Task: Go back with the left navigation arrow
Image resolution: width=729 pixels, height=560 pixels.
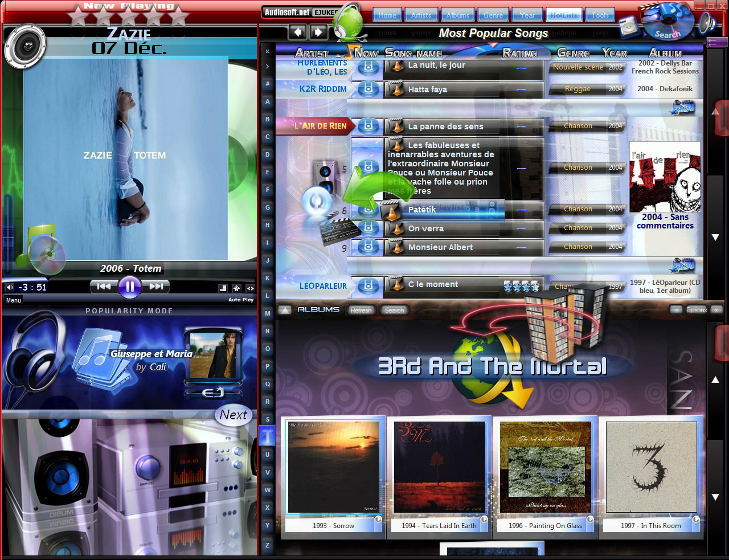Action: [298, 32]
